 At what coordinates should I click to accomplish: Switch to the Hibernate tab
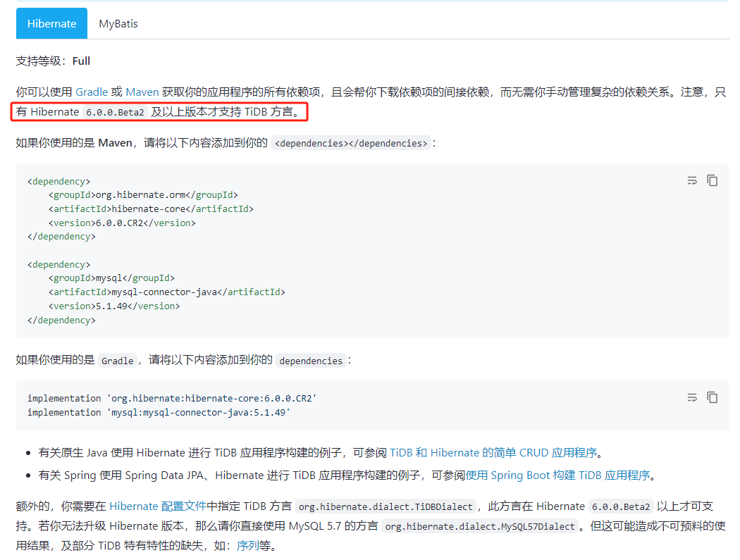[51, 23]
